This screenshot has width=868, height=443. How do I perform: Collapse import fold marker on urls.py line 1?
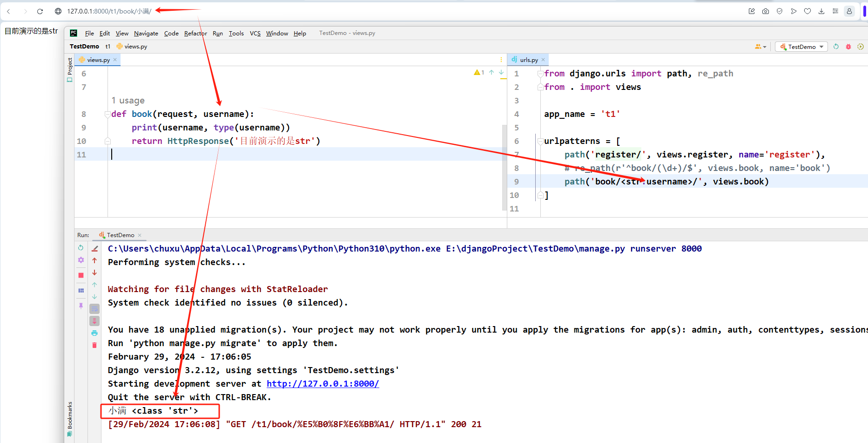[540, 74]
